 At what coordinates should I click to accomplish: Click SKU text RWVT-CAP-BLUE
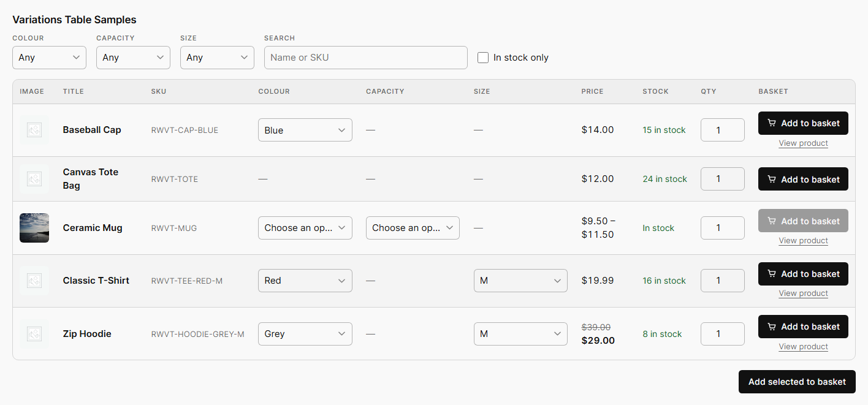point(185,130)
